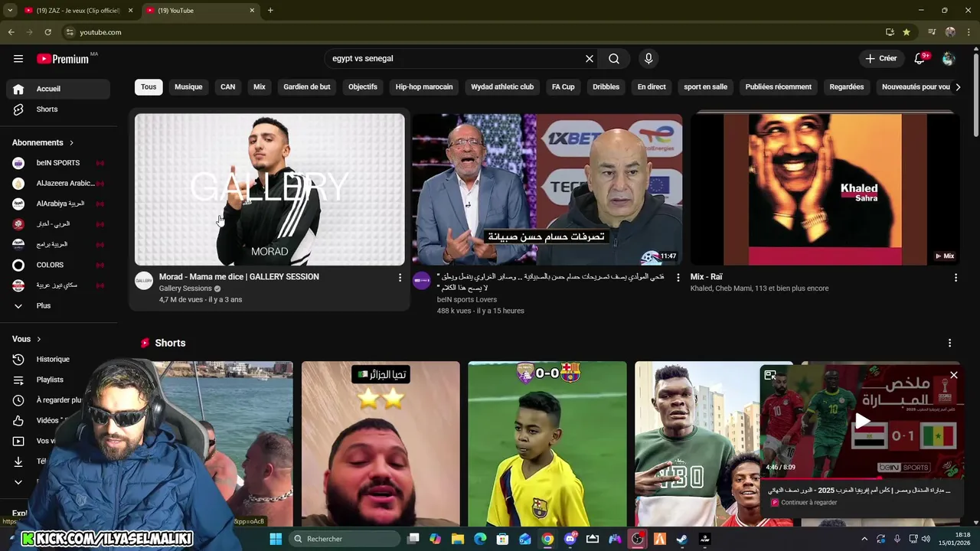Screen dimensions: 980x551
Task: Show hidden system tray icons
Action: pyautogui.click(x=864, y=539)
